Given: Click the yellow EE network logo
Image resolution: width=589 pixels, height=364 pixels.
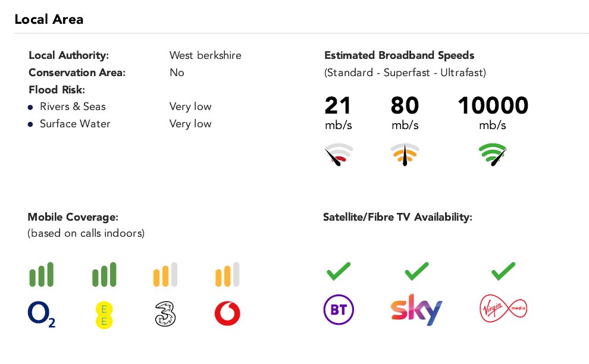Looking at the screenshot, I should [104, 315].
